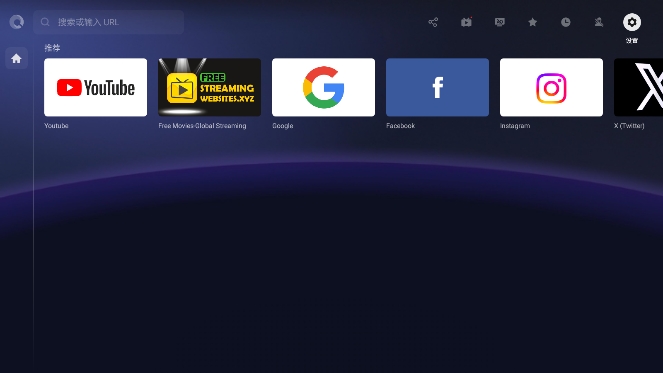Toggle the incognito mode icon
The height and width of the screenshot is (373, 663).
(599, 22)
